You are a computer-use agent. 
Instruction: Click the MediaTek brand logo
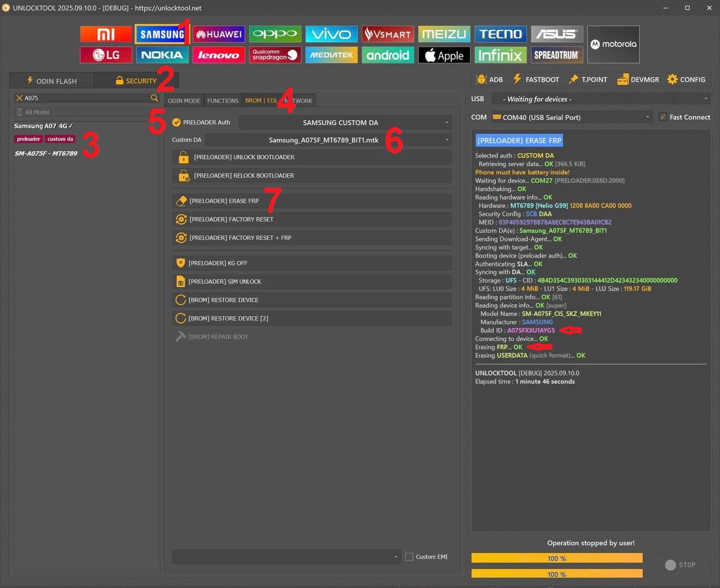pos(331,55)
